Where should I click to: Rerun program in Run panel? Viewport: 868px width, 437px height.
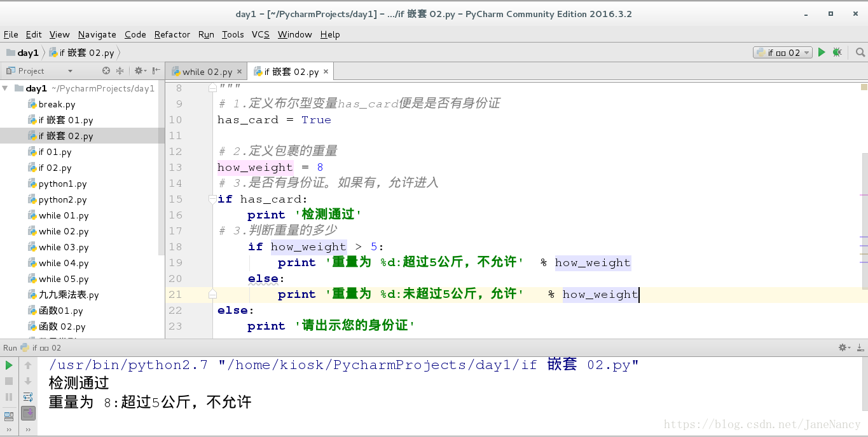(9, 365)
